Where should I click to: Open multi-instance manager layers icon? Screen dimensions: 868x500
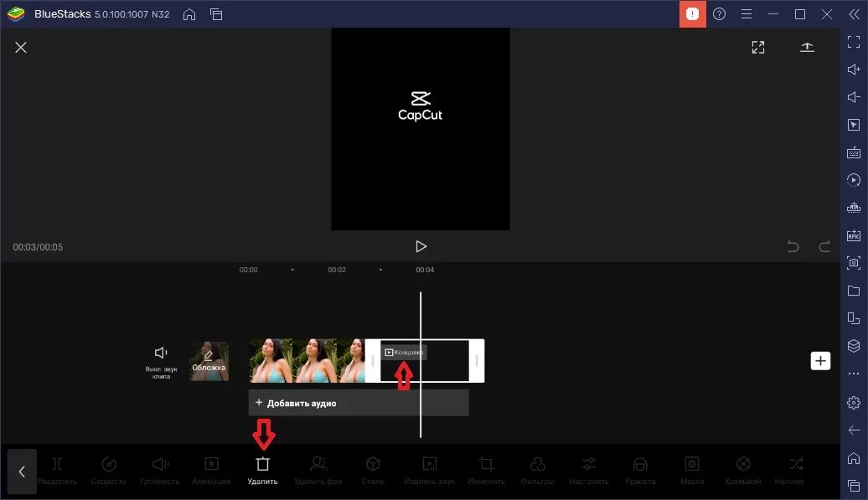tap(854, 346)
